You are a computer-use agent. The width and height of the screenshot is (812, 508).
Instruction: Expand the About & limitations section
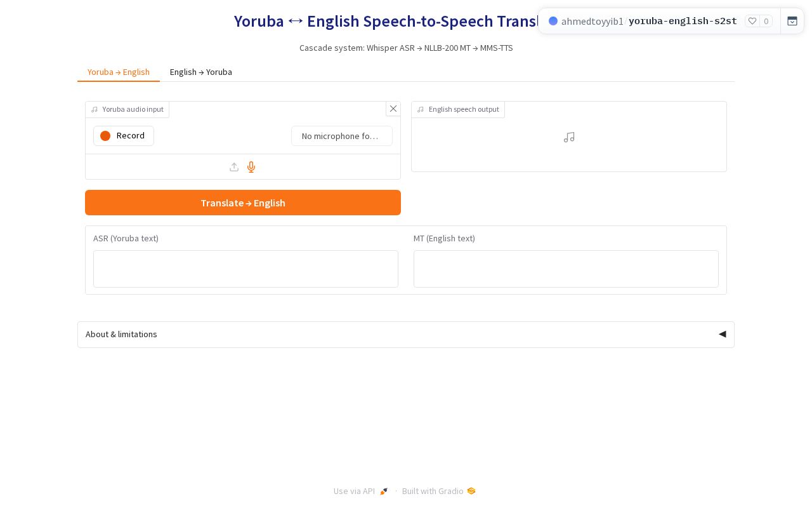click(406, 335)
